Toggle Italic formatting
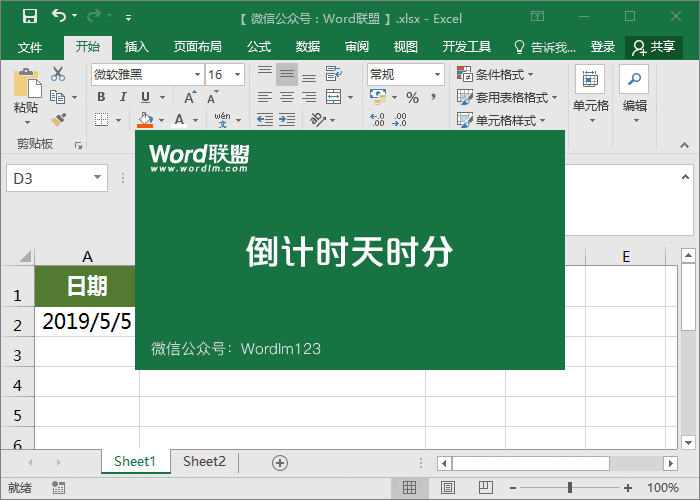 124,97
